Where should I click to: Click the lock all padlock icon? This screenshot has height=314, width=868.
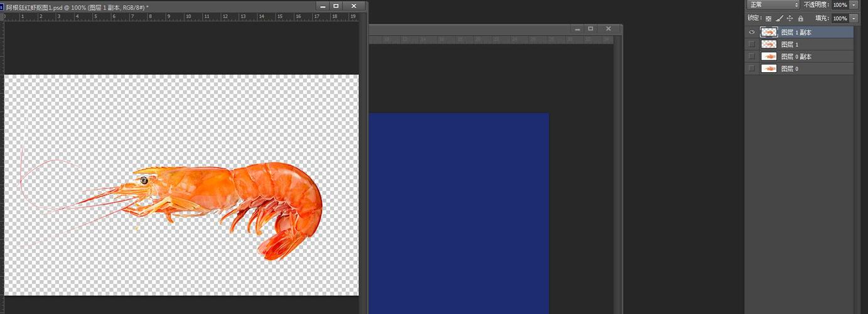[x=800, y=19]
